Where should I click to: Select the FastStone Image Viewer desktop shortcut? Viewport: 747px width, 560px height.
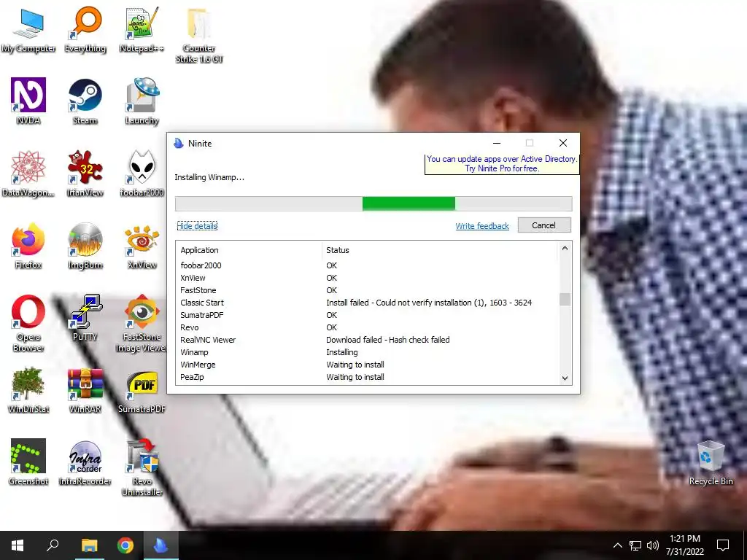[142, 324]
